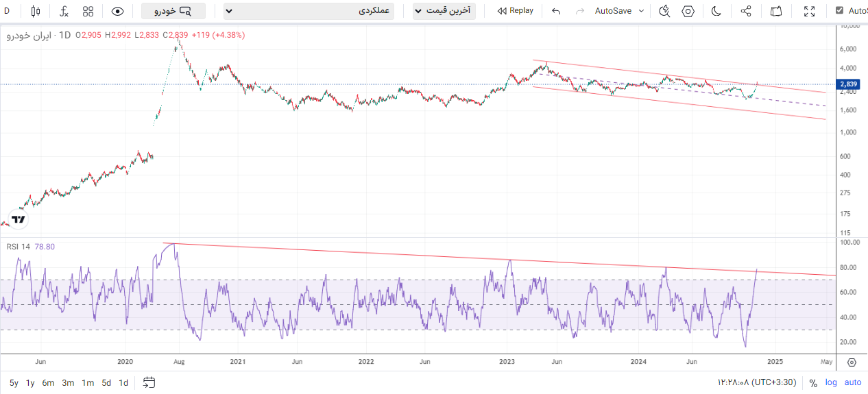Open timezone menu showing UTC+3:30
The height and width of the screenshot is (394, 868).
[x=756, y=382]
